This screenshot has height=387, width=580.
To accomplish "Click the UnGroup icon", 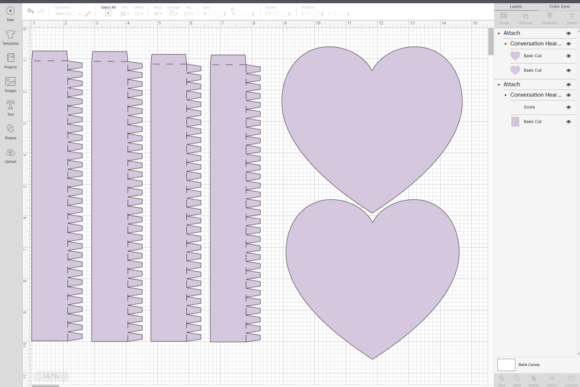I will pyautogui.click(x=525, y=16).
